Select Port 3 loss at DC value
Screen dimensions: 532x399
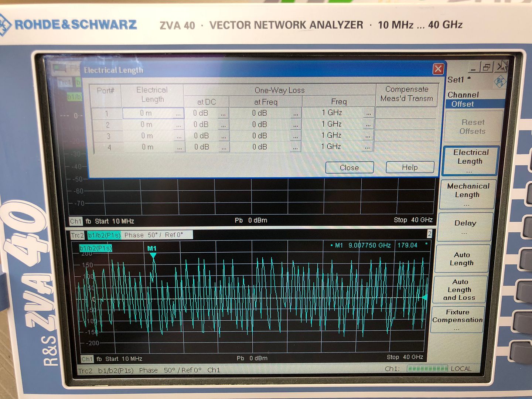[202, 136]
